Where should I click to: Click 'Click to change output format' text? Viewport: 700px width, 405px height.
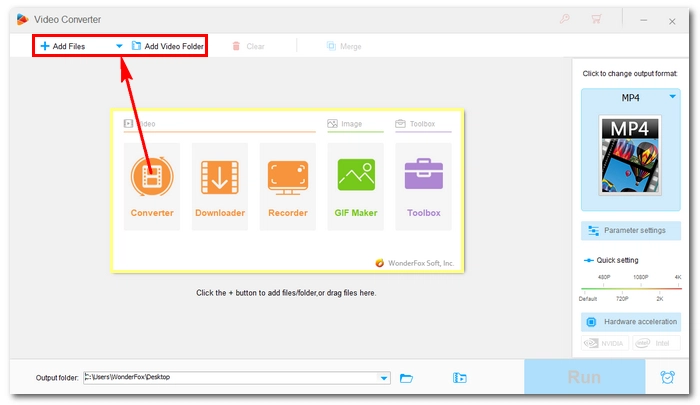(629, 73)
